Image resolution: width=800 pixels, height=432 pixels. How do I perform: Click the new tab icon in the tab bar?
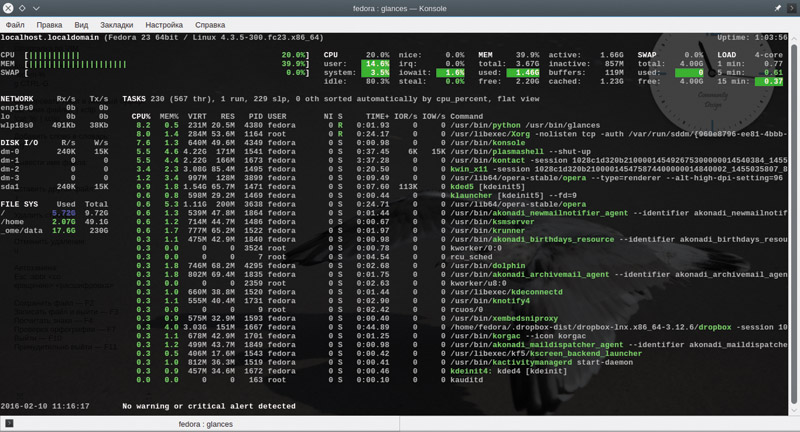pyautogui.click(x=9, y=423)
